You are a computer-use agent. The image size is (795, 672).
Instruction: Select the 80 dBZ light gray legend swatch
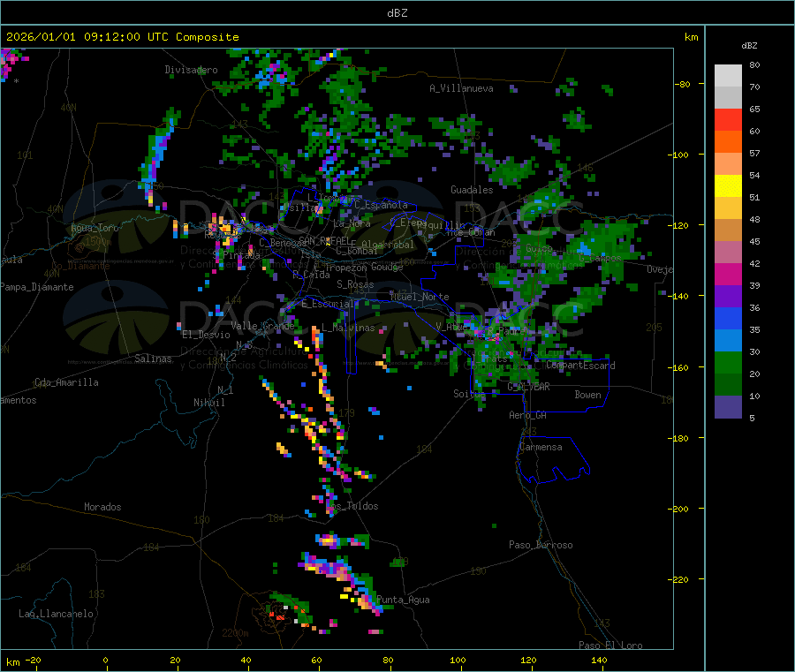(728, 76)
